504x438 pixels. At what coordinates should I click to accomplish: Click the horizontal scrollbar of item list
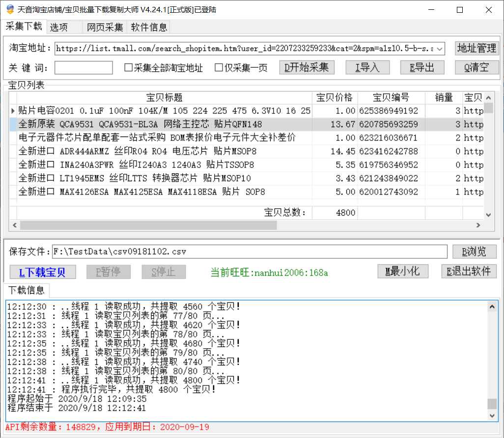(246, 225)
